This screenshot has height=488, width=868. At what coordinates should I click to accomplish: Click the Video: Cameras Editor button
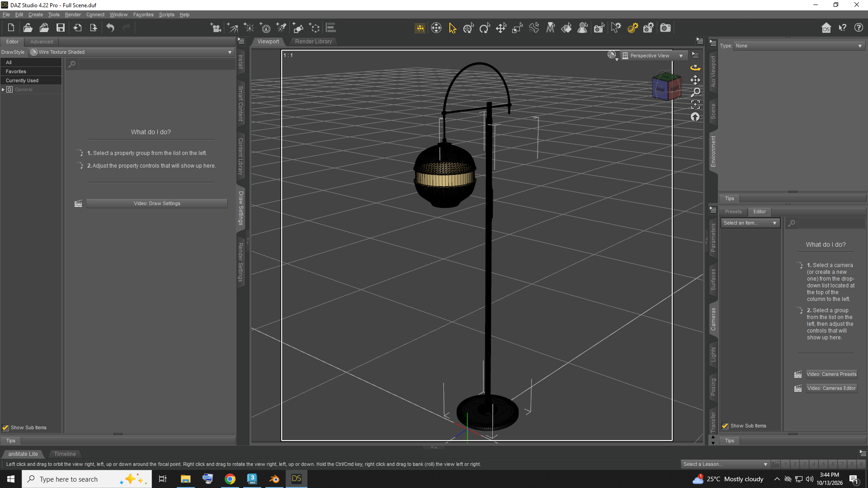[x=831, y=388]
